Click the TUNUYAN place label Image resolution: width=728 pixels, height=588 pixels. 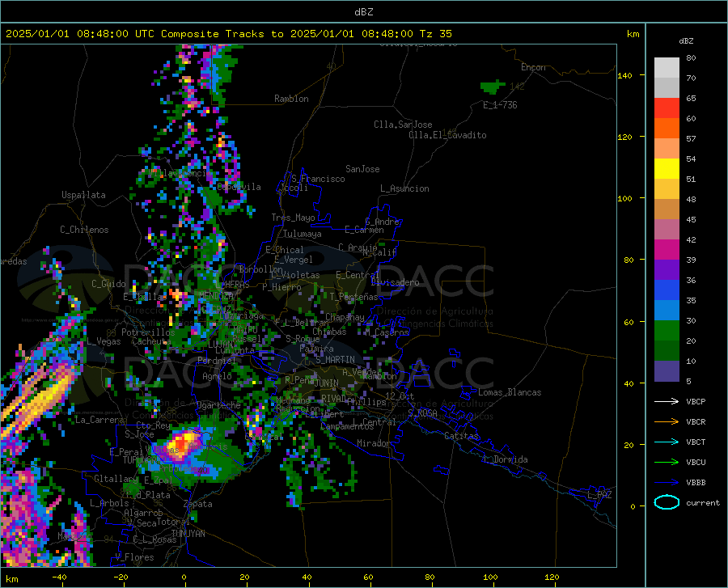click(x=188, y=534)
